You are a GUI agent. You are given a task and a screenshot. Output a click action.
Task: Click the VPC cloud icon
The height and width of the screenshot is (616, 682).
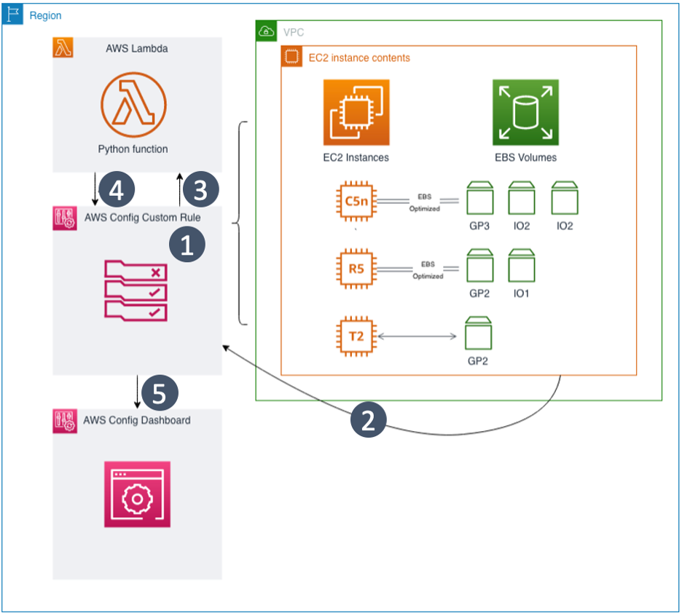(x=264, y=31)
